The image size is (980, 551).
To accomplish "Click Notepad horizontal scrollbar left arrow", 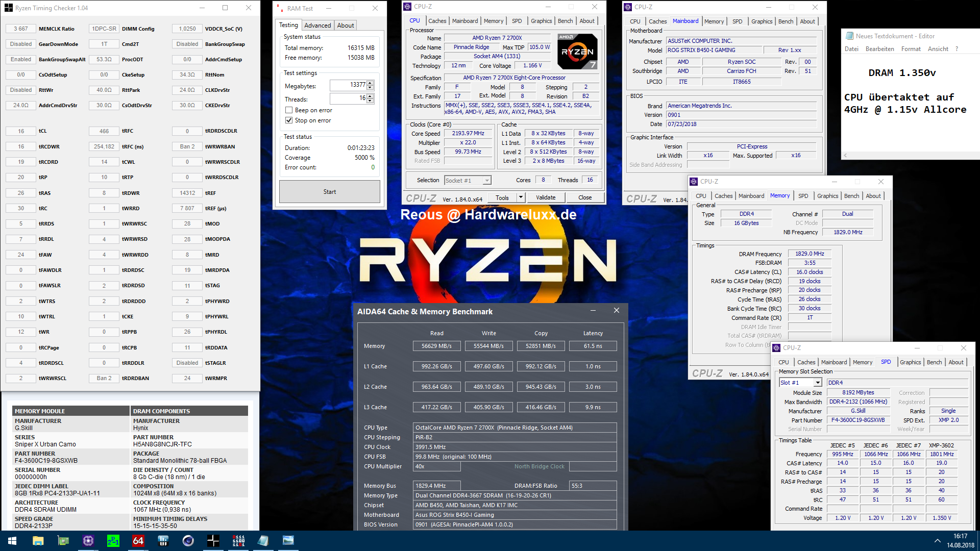I will [845, 156].
